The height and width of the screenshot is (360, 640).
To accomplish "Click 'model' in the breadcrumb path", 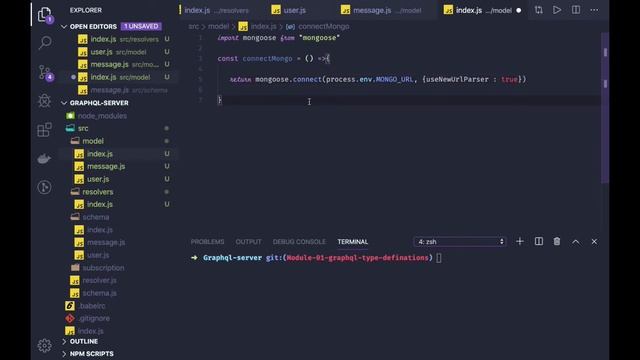I will click(218, 27).
